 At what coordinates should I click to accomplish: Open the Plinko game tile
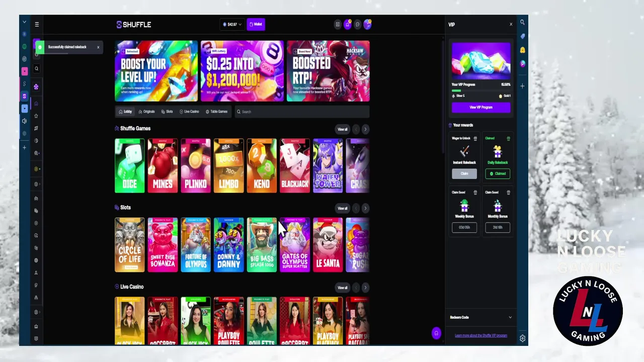pyautogui.click(x=196, y=166)
